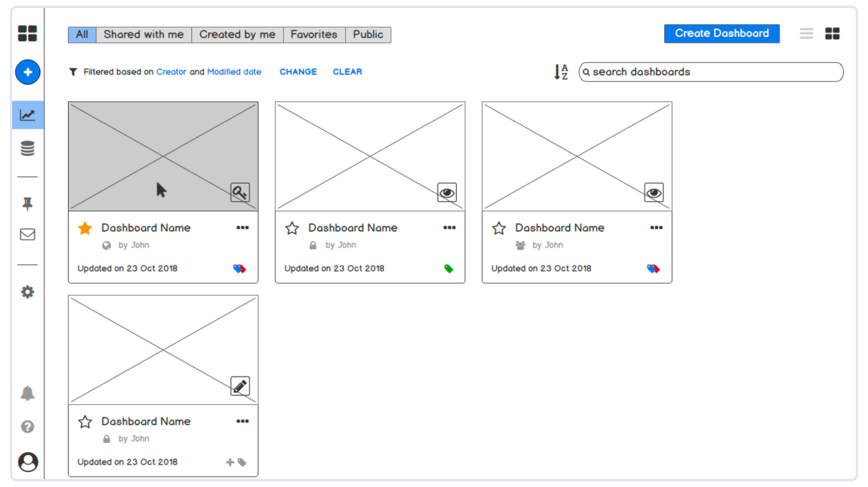Open three-dots menu of third dashboard card

pos(656,228)
